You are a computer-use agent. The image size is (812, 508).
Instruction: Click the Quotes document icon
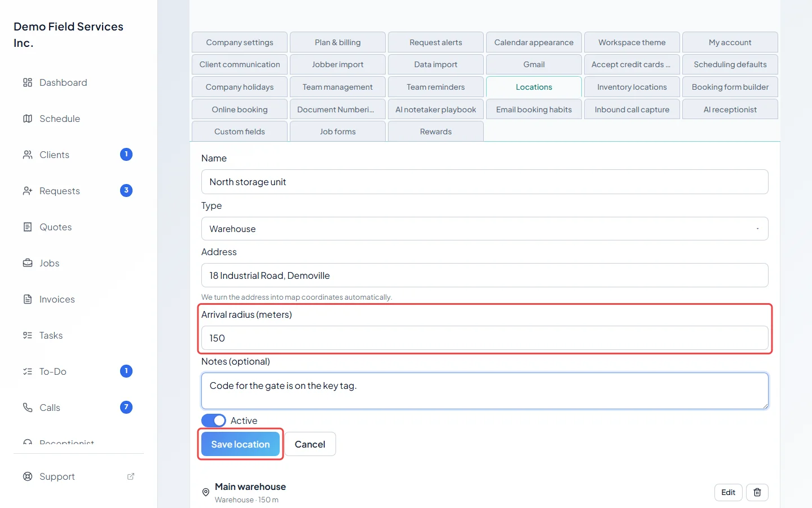[28, 227]
